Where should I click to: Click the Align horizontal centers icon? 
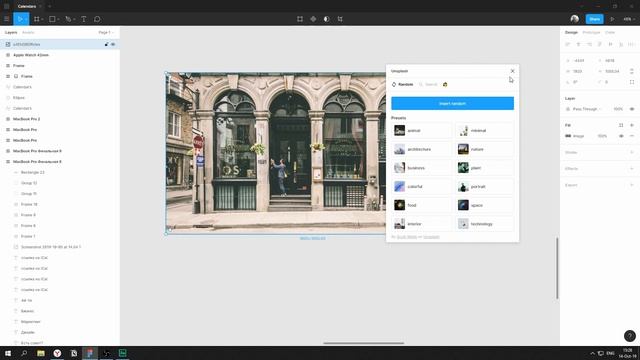(x=578, y=44)
